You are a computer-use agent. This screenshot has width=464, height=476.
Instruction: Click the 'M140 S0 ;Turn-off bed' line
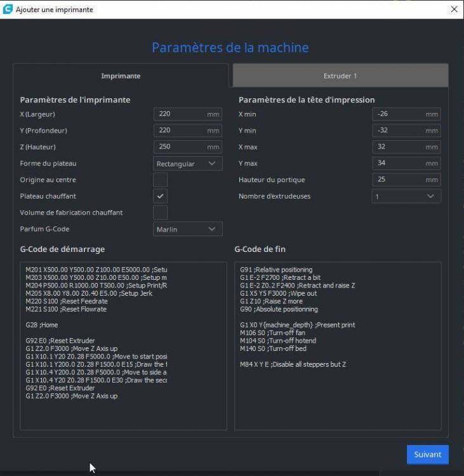click(273, 348)
